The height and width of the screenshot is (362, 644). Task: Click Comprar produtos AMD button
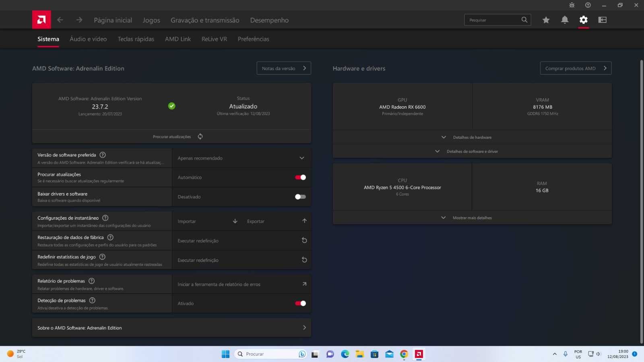(576, 68)
